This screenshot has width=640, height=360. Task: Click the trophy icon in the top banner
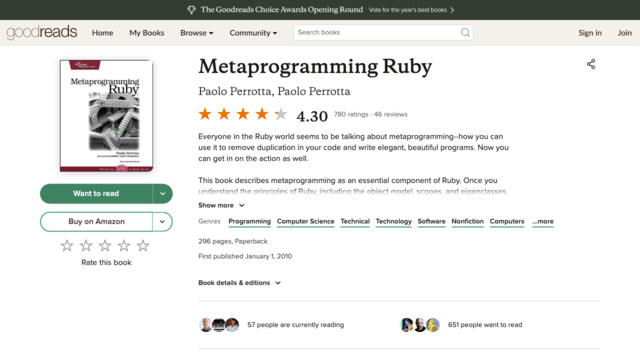tap(191, 10)
